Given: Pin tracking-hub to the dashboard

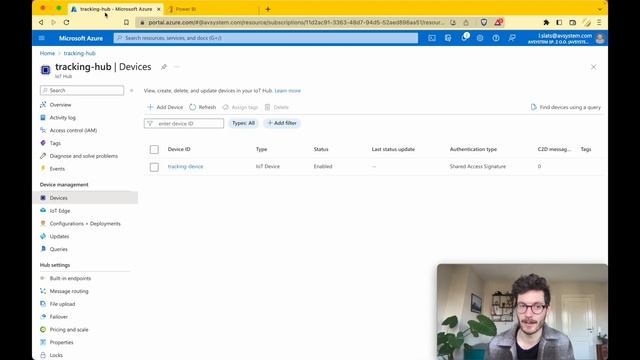Looking at the screenshot, I should (x=164, y=67).
